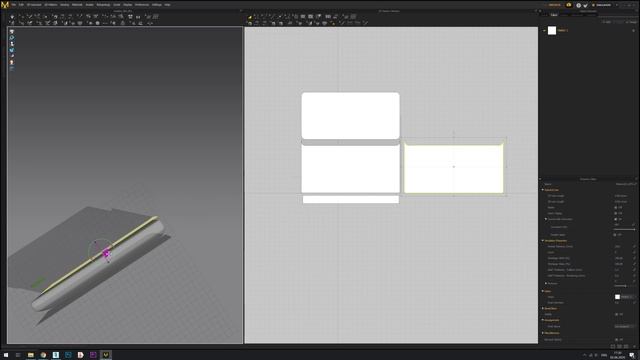Open the 3D Garment menu

34,5
